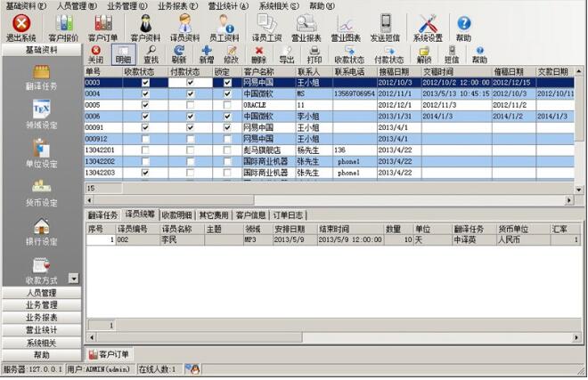Open 银行设定 sidebar icon
This screenshot has width=588, height=380.
[41, 232]
